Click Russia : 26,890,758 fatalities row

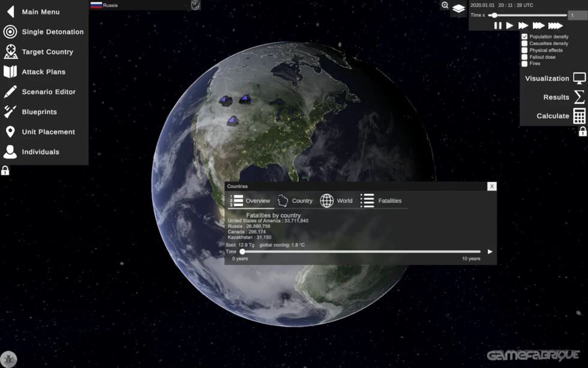[249, 226]
